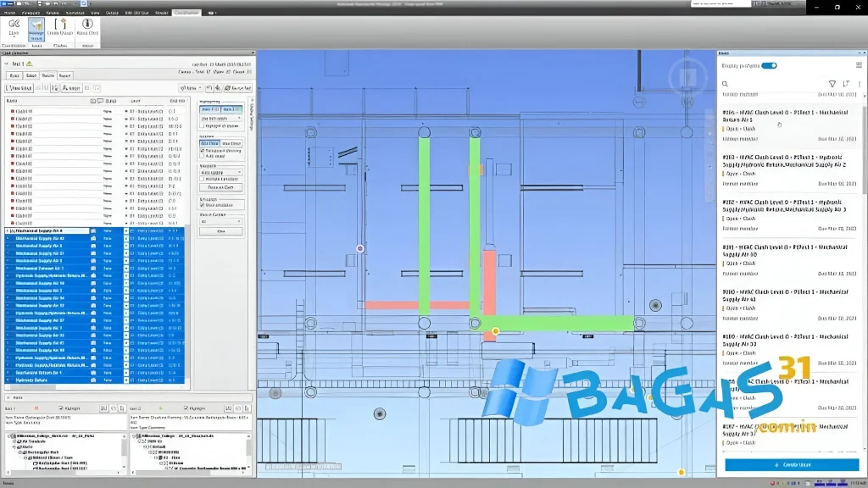Toggle the Item 1 Highlight checkbox
The height and width of the screenshot is (488, 868).
61,408
